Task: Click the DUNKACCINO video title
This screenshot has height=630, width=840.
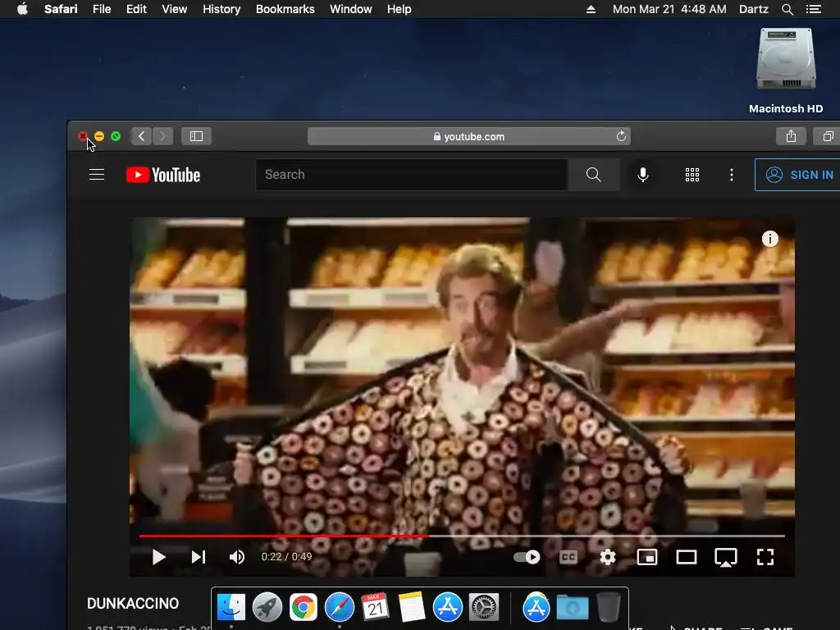Action: [x=133, y=604]
